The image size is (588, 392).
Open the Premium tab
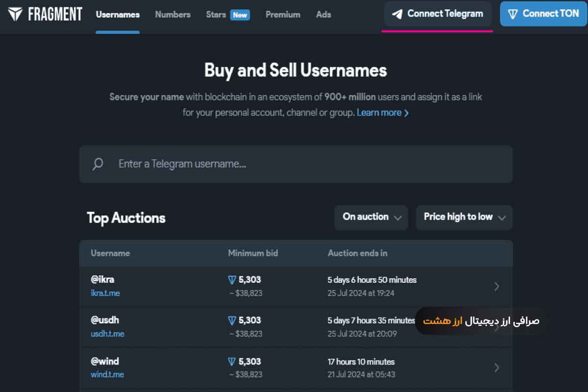click(x=283, y=15)
